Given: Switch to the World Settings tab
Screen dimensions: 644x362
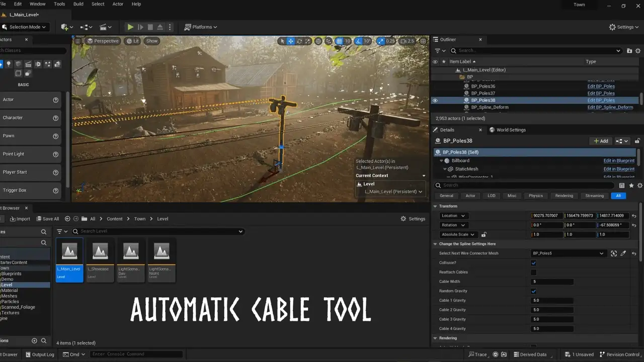Looking at the screenshot, I should pos(510,130).
